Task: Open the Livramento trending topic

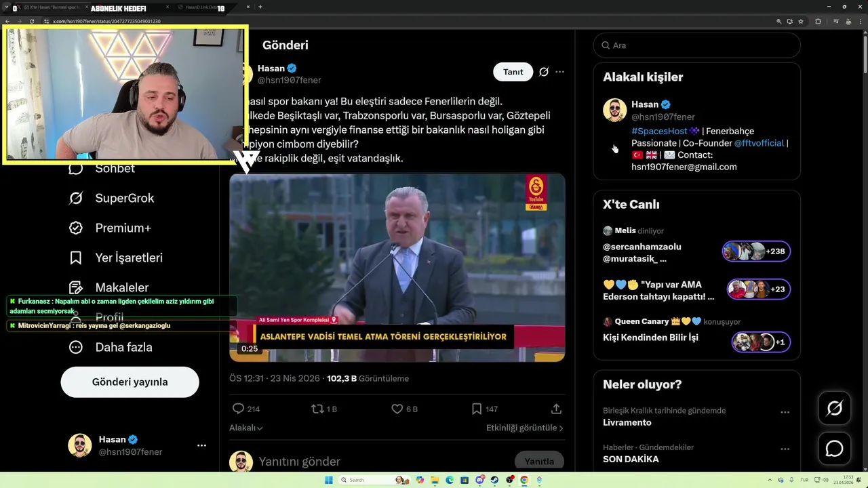Action: pyautogui.click(x=627, y=422)
